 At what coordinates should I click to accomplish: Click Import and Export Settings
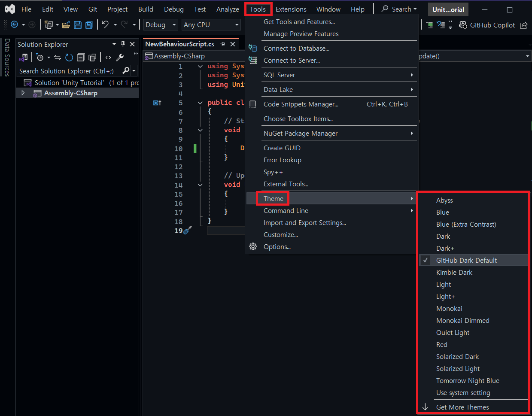331,222
